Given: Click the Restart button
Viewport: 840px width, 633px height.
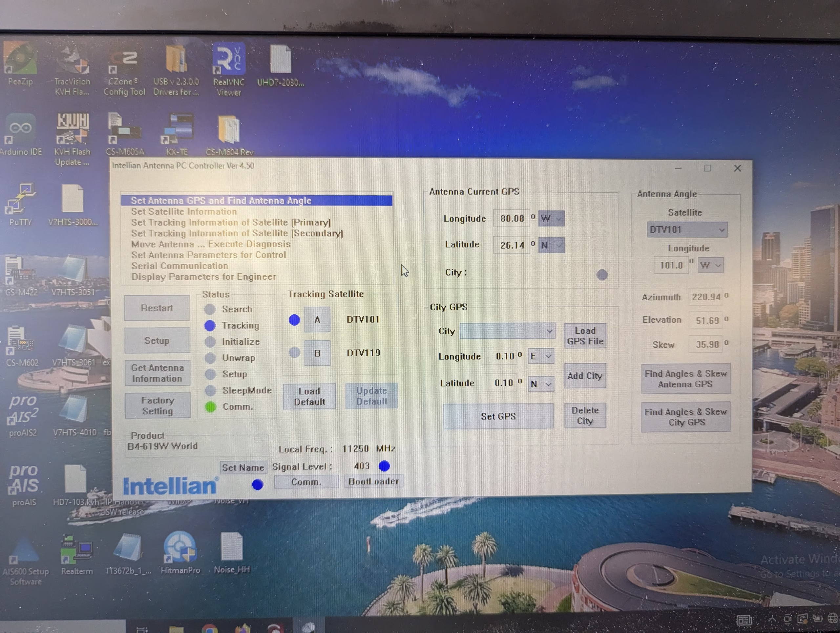Looking at the screenshot, I should 157,308.
